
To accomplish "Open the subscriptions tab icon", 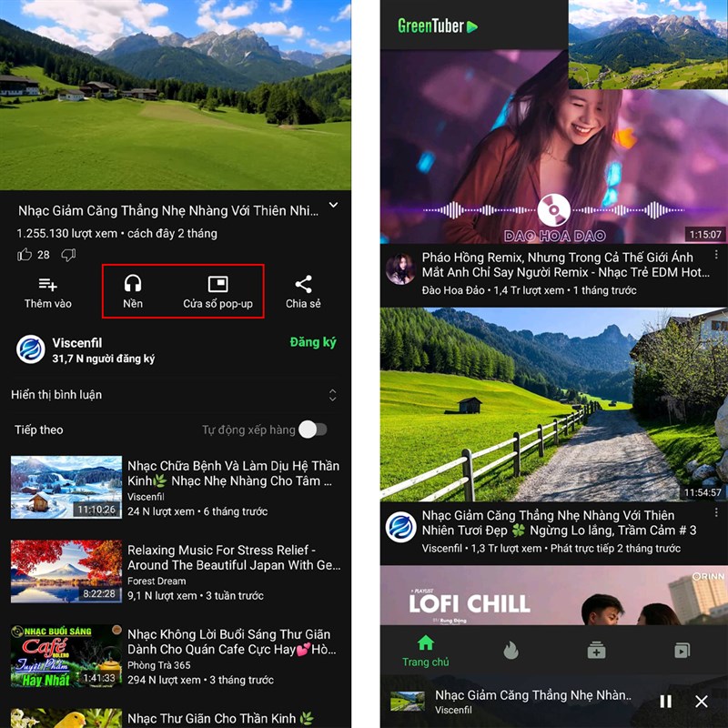I will (x=596, y=650).
